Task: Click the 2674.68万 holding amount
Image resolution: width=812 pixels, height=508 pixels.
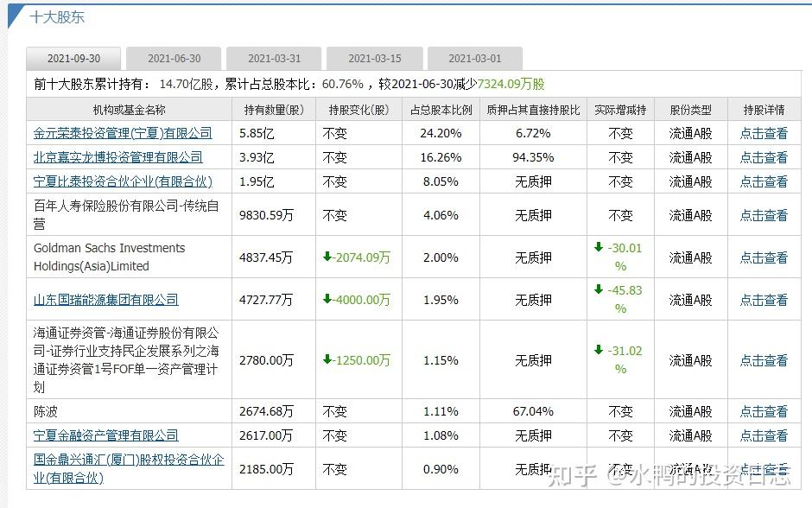Action: 266,411
